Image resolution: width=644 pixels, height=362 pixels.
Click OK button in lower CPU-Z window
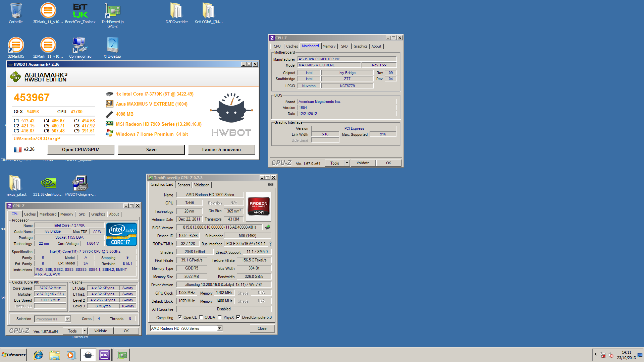[x=126, y=331]
